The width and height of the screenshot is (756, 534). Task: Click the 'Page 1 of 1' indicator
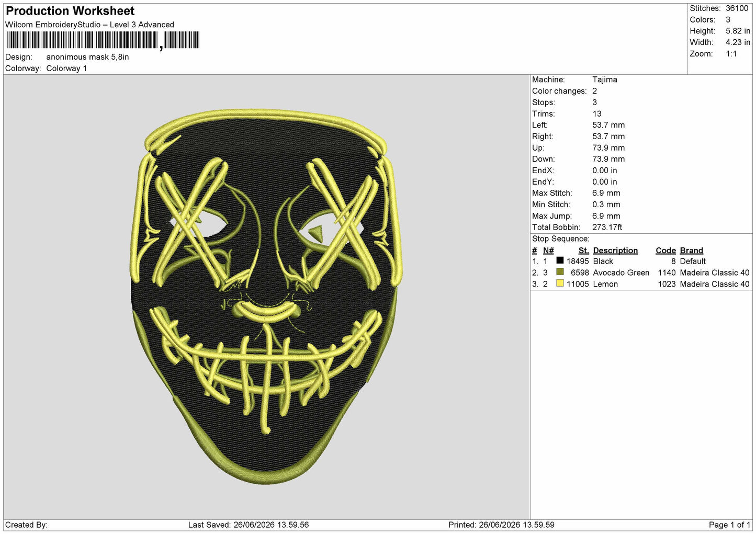click(729, 525)
